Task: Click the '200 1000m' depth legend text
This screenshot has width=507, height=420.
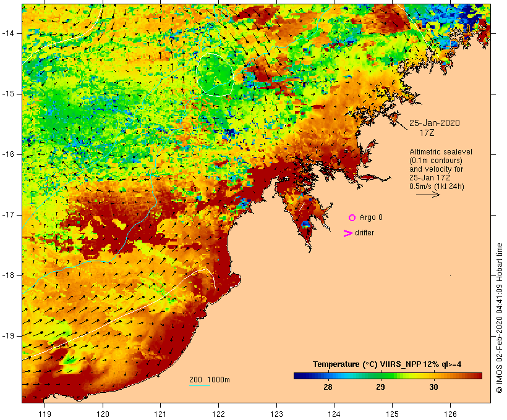Action: coord(210,380)
